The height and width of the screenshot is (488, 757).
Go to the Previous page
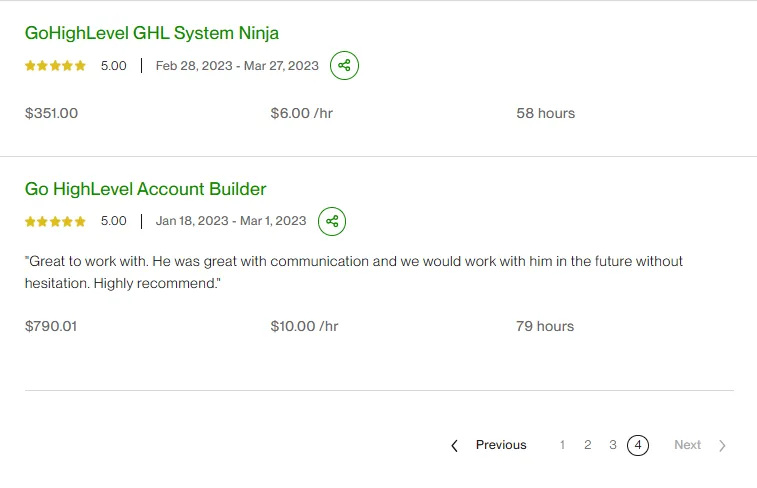[500, 445]
